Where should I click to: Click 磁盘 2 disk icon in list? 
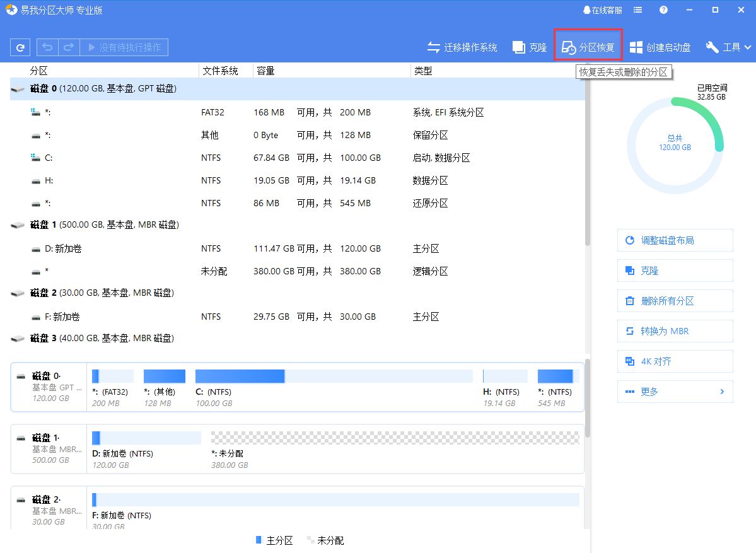tap(18, 293)
